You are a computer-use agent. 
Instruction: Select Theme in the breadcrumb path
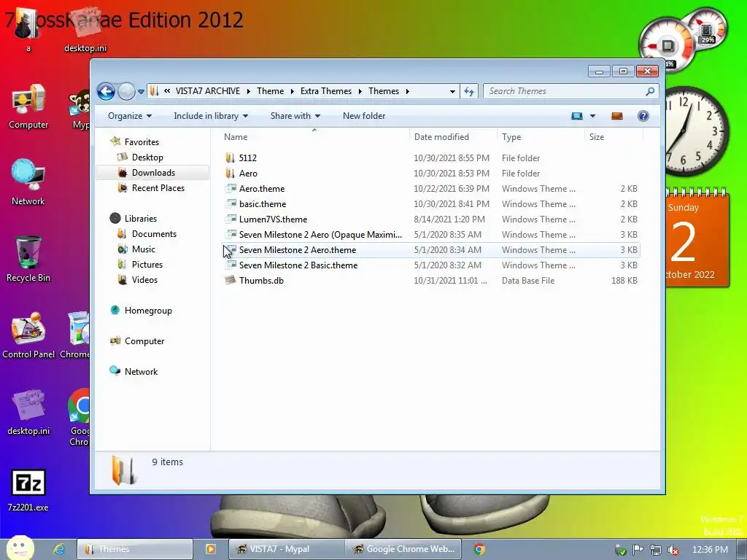click(270, 91)
